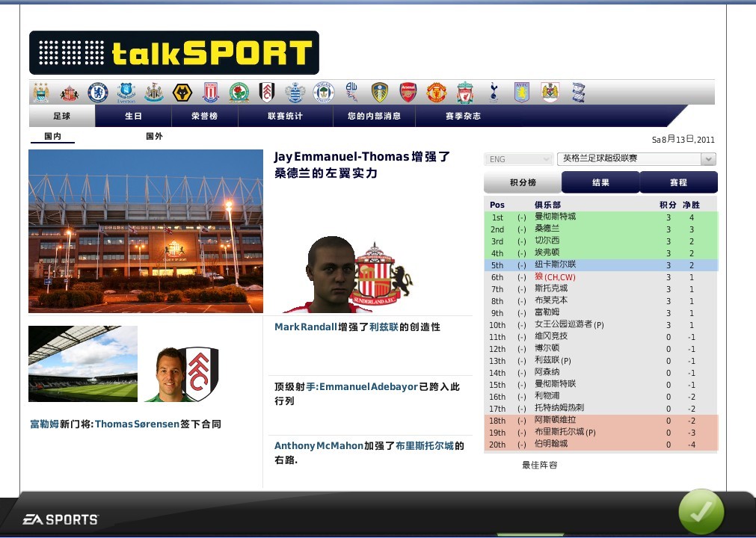Image resolution: width=756 pixels, height=538 pixels.
Task: Choose the Manchester United crest
Action: coord(437,93)
